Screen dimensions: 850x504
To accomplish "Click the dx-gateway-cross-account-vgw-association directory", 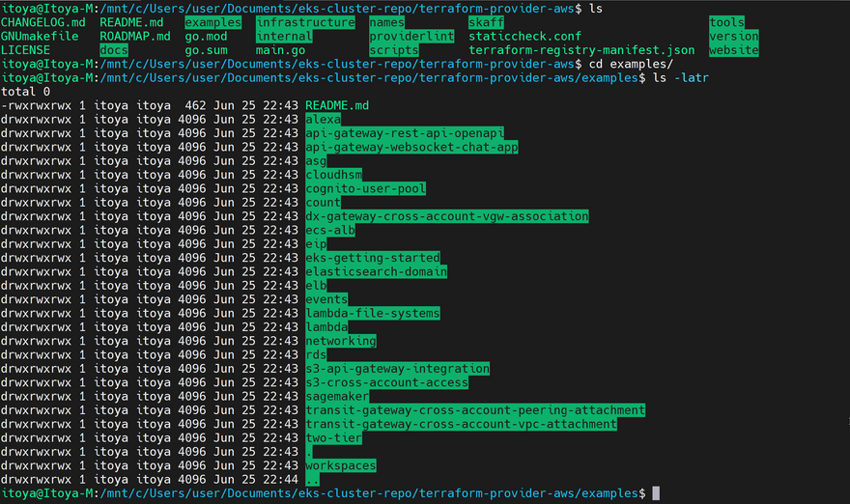I will pos(446,217).
